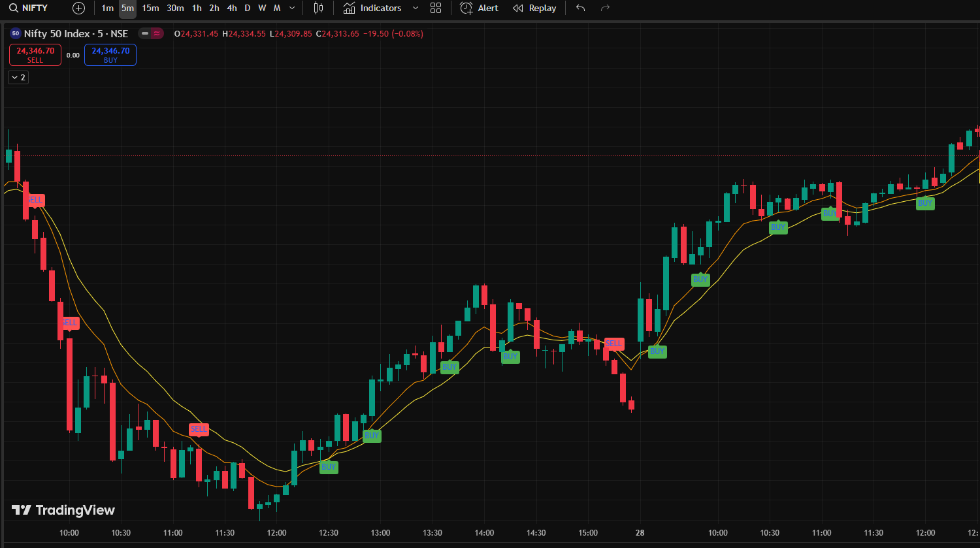The height and width of the screenshot is (548, 980).
Task: Click the red SELL 24,346.70 button
Action: [35, 55]
